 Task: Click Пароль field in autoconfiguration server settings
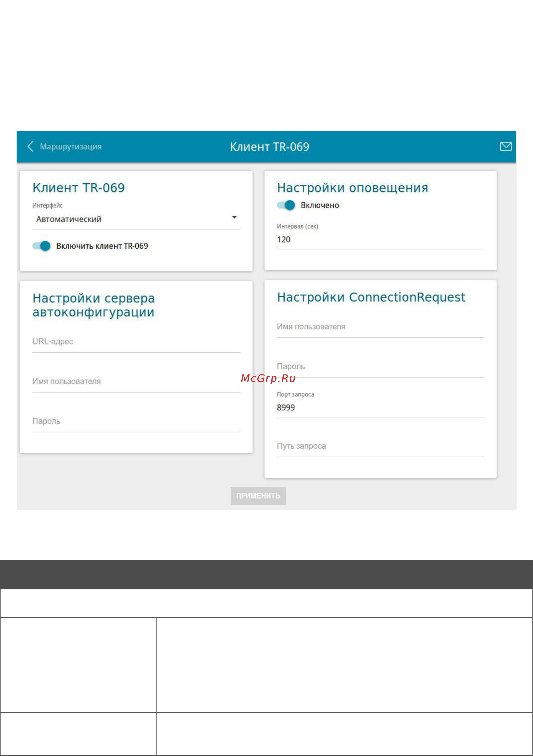coord(136,422)
